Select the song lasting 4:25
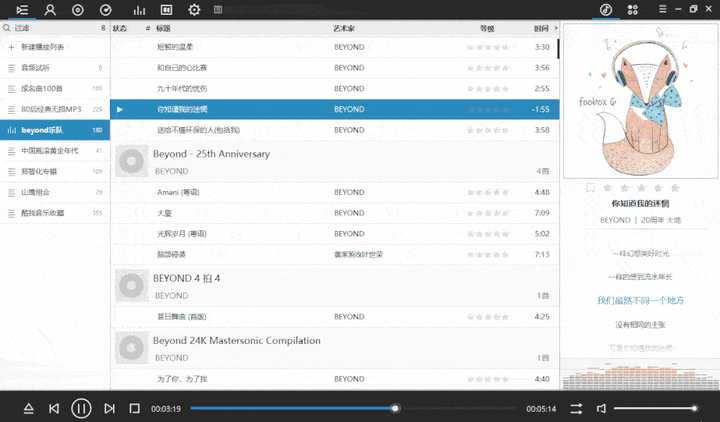720x422 pixels. pyautogui.click(x=334, y=316)
